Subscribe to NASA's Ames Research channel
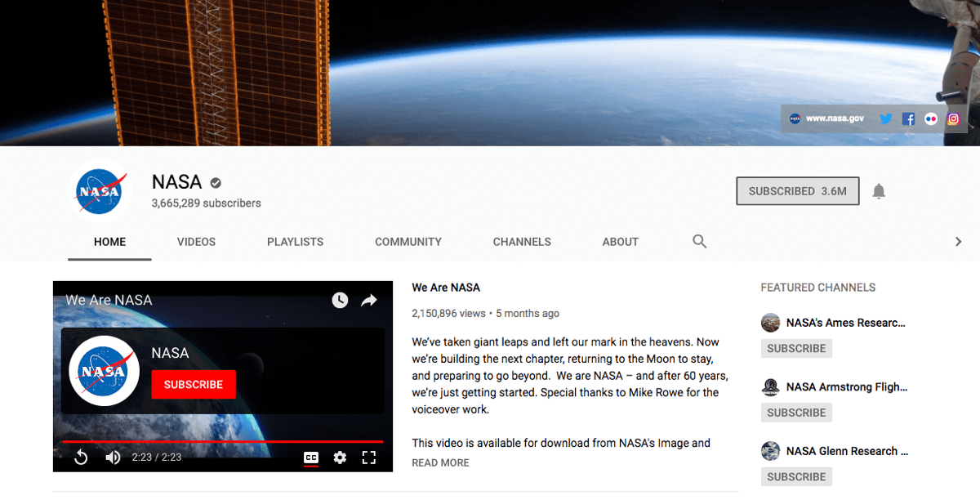 796,348
